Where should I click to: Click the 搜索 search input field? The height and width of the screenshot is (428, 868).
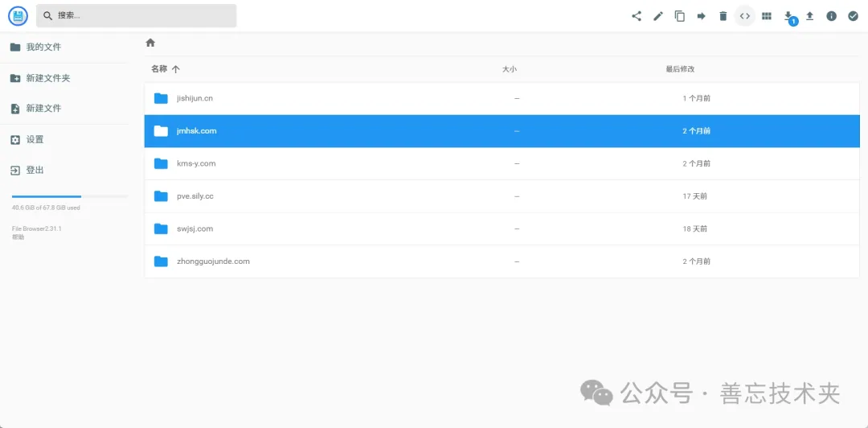136,15
